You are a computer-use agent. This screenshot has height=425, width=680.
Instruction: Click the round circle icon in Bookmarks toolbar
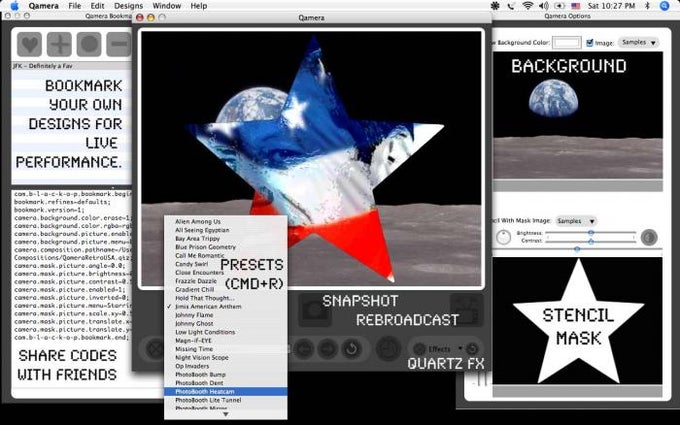pos(89,44)
